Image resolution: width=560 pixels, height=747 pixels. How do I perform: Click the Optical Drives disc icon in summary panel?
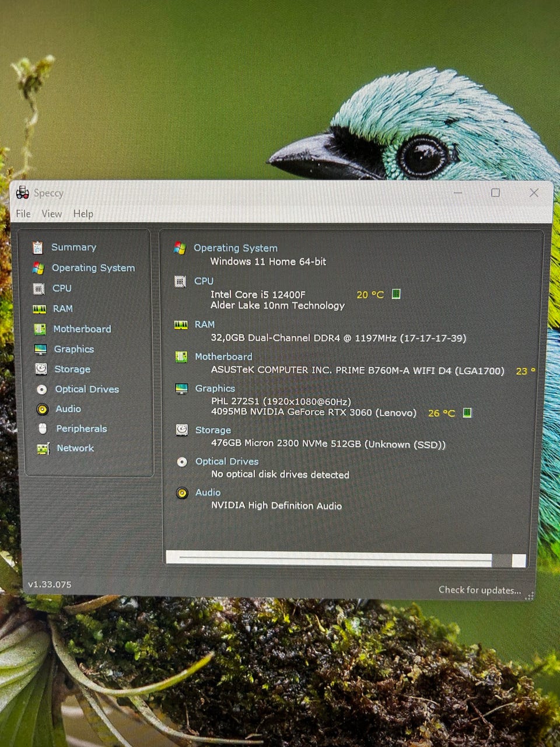pos(182,462)
